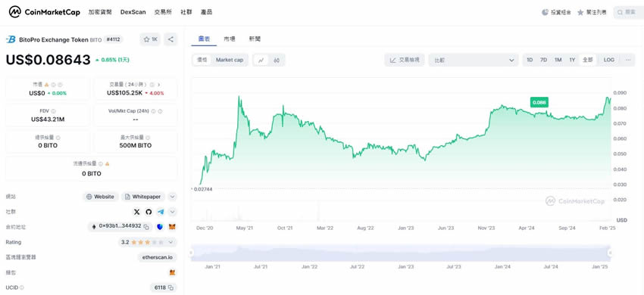Click the MetaMask fox icon beside contract address
644x295 pixels.
172,226
